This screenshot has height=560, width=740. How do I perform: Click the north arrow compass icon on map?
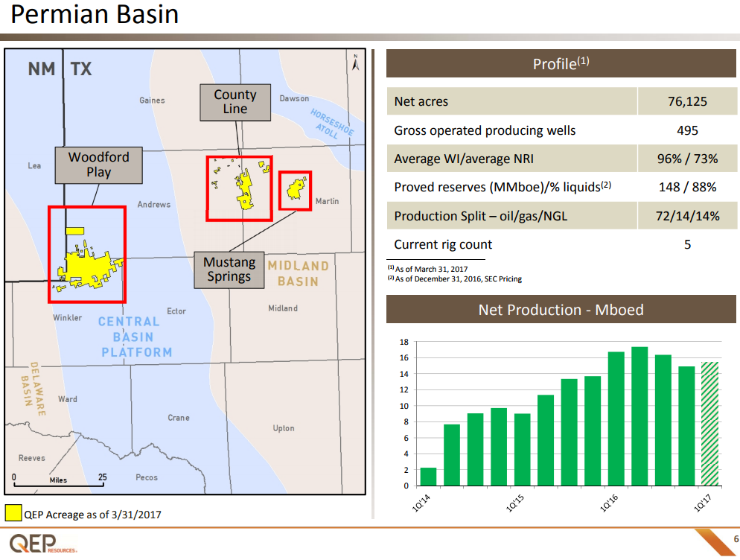pyautogui.click(x=356, y=63)
